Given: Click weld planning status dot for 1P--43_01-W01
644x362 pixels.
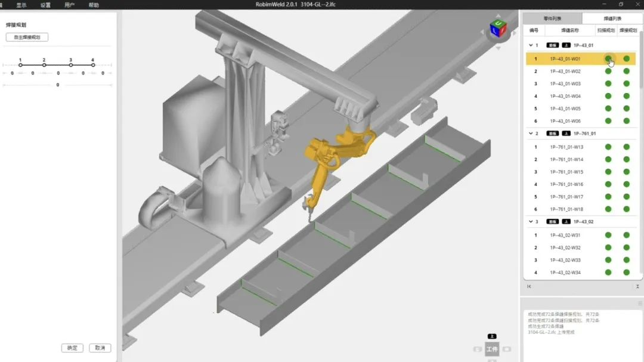Looking at the screenshot, I should point(627,58).
